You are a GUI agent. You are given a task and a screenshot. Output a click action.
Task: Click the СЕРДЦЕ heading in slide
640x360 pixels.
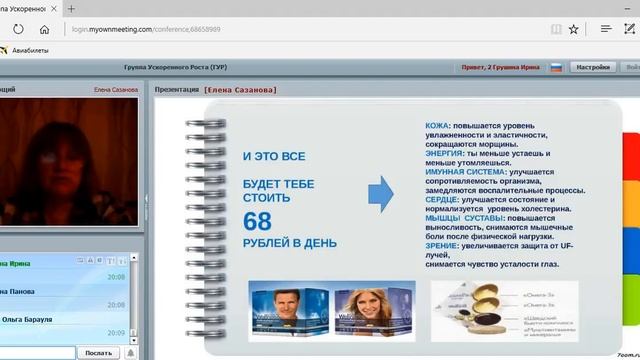point(441,200)
